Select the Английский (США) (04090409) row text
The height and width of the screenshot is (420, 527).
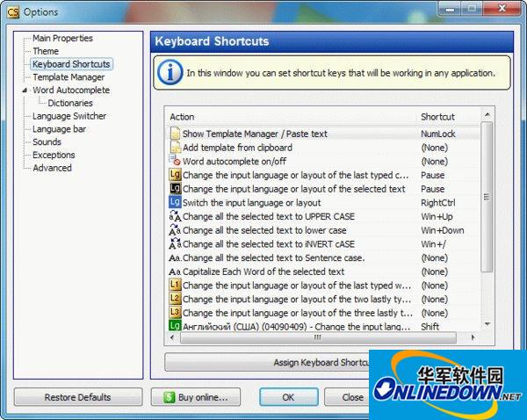pos(297,326)
